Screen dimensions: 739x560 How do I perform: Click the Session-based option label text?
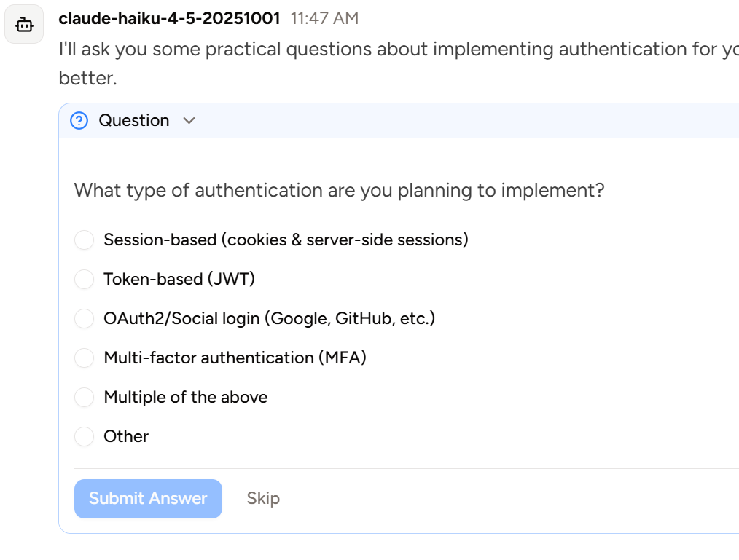(x=286, y=240)
